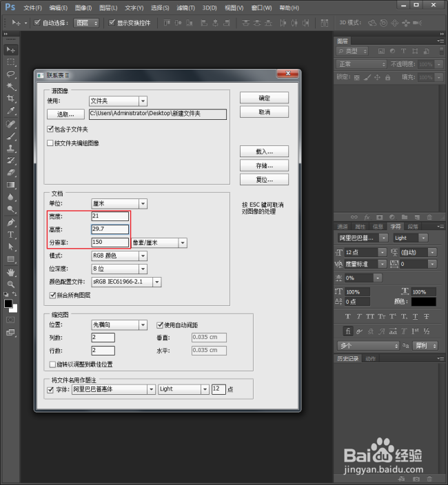Open the 单位 units dropdown

(119, 203)
